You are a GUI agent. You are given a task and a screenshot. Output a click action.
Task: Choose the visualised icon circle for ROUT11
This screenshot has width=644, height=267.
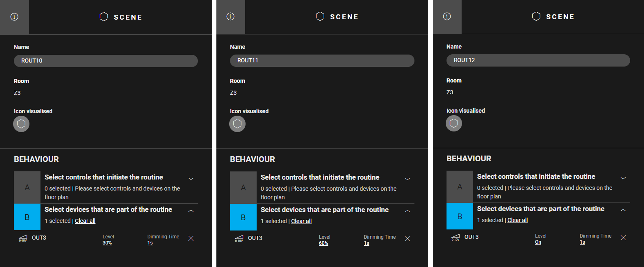[x=237, y=124]
